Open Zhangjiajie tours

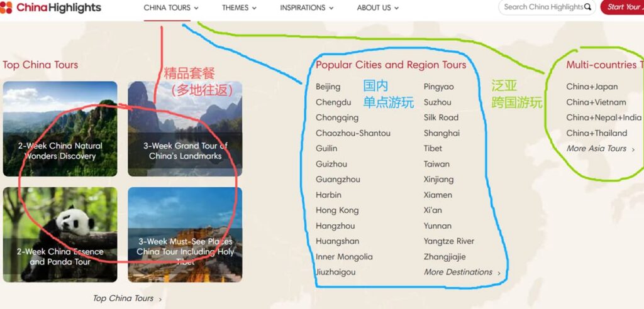coord(445,257)
